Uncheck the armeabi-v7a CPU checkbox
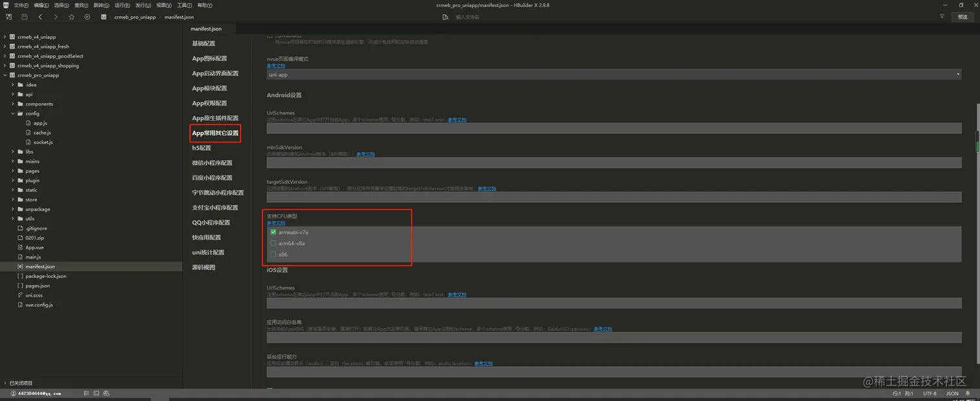 [x=274, y=232]
